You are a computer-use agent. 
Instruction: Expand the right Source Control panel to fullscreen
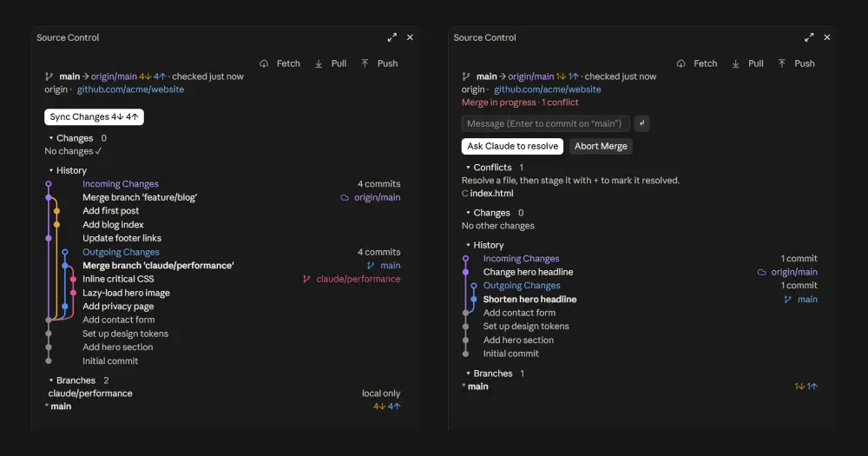pyautogui.click(x=809, y=37)
